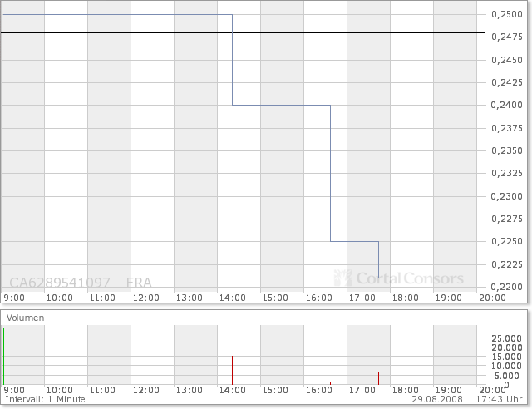Select the 20.000 volume axis label

tap(507, 347)
